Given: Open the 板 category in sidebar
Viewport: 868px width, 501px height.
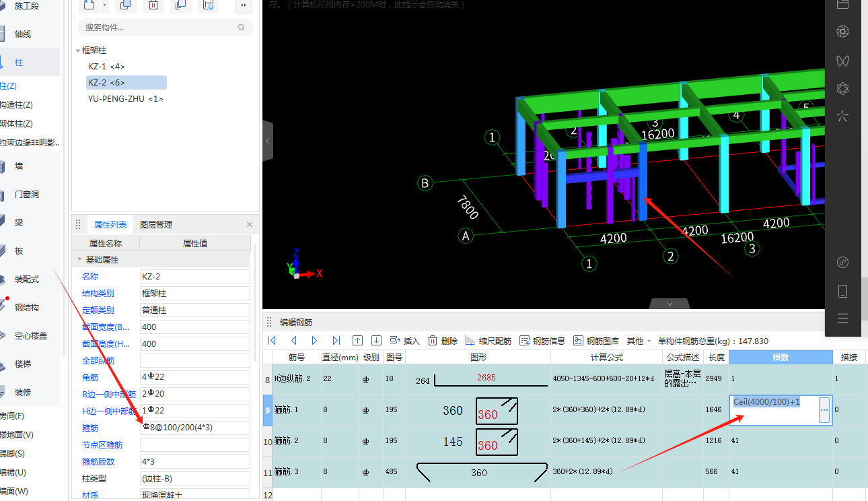Looking at the screenshot, I should (x=19, y=251).
